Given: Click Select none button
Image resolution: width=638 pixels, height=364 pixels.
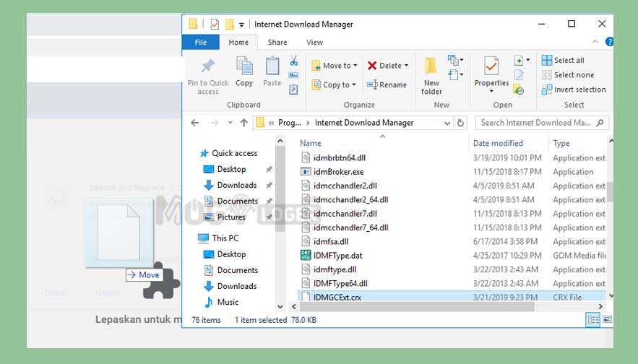Looking at the screenshot, I should 568,75.
